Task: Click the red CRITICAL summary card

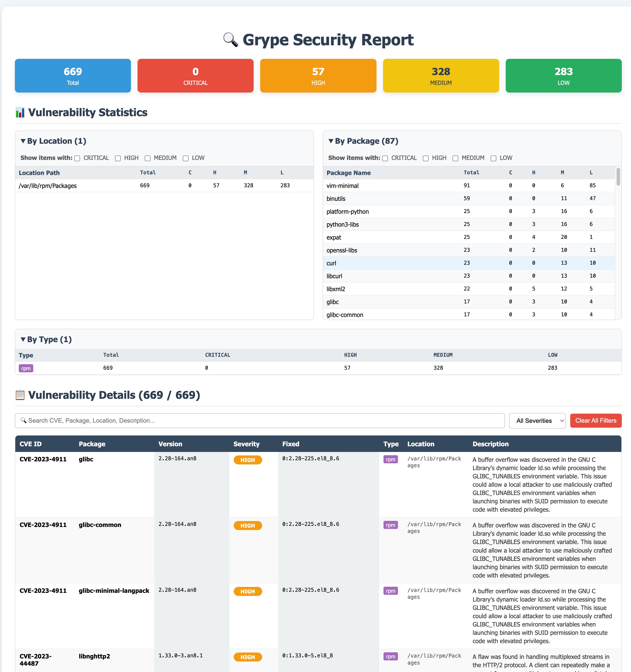Action: pyautogui.click(x=195, y=76)
